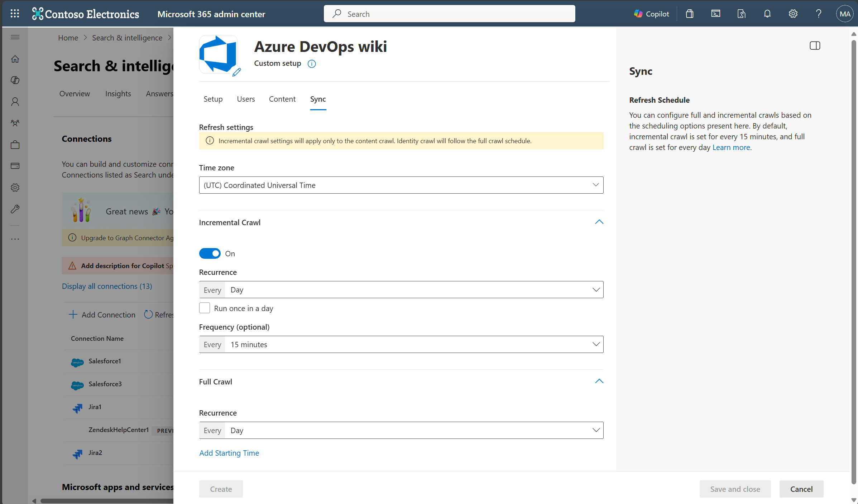Screen dimensions: 858x504
Task: Switch to the Content tab
Action: click(x=282, y=99)
